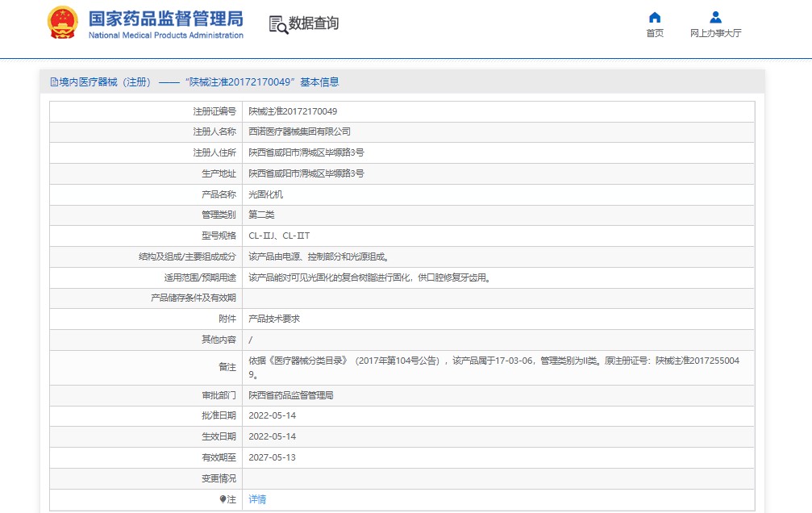Click the 产品名称 label
The width and height of the screenshot is (812, 513).
[x=219, y=194]
